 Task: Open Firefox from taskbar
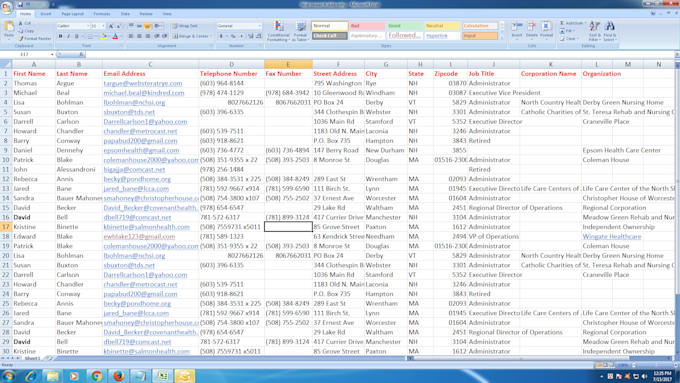118,376
